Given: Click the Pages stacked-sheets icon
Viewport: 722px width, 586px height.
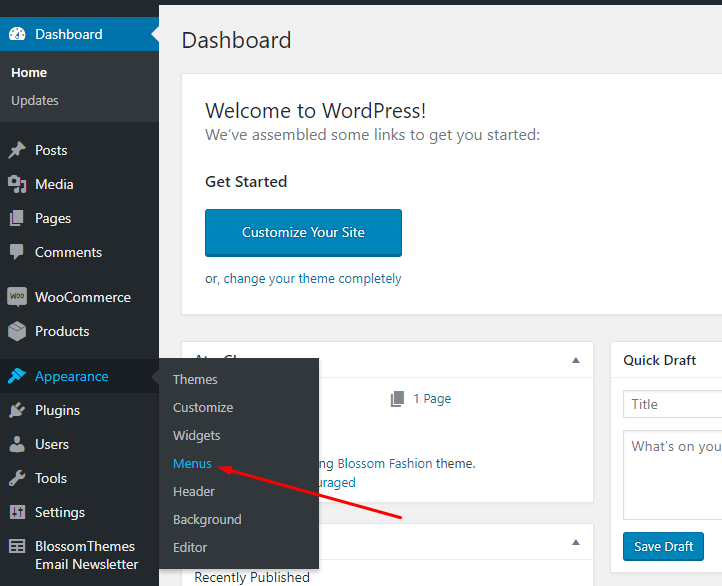Looking at the screenshot, I should pos(17,218).
